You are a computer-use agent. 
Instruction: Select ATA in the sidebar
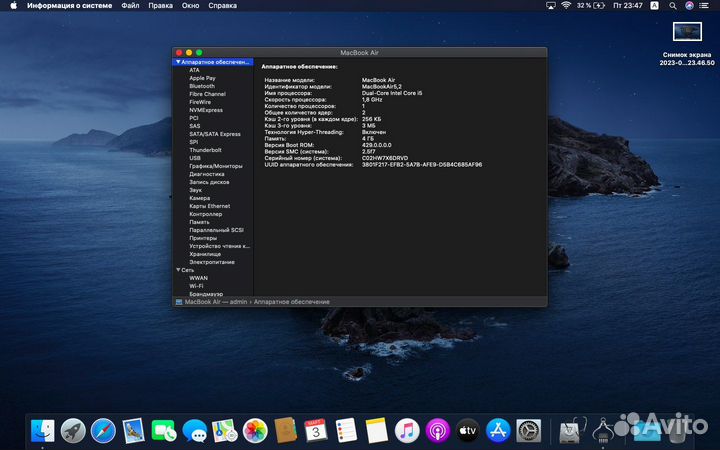coord(194,70)
